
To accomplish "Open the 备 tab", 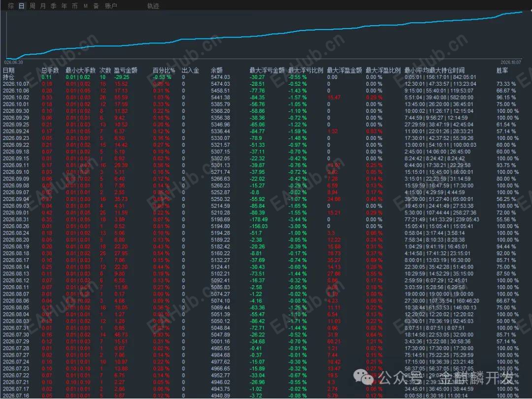I will pyautogui.click(x=96, y=6).
